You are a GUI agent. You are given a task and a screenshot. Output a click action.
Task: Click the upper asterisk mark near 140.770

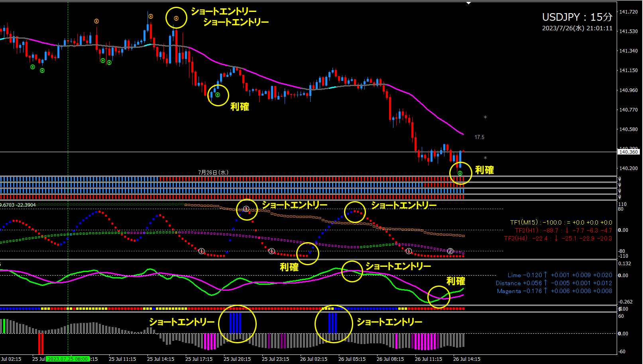pos(485,118)
